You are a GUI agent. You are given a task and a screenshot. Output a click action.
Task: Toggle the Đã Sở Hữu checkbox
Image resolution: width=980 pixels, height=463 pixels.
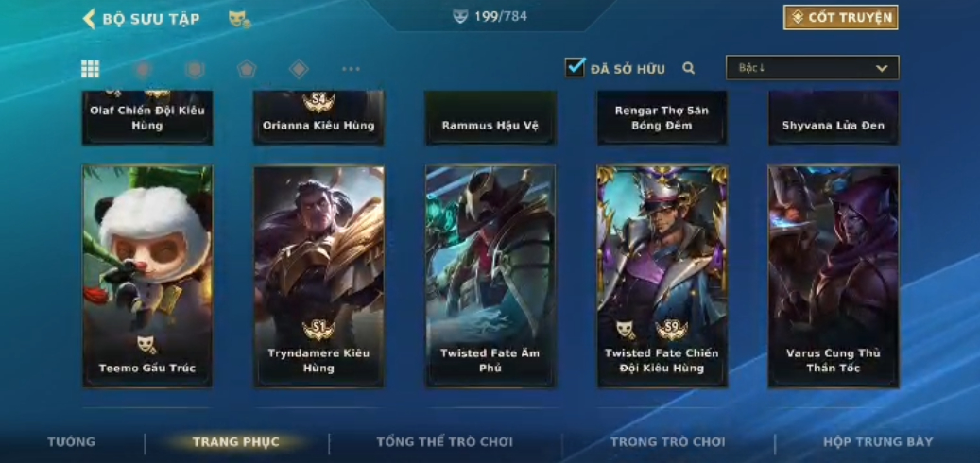[x=575, y=67]
